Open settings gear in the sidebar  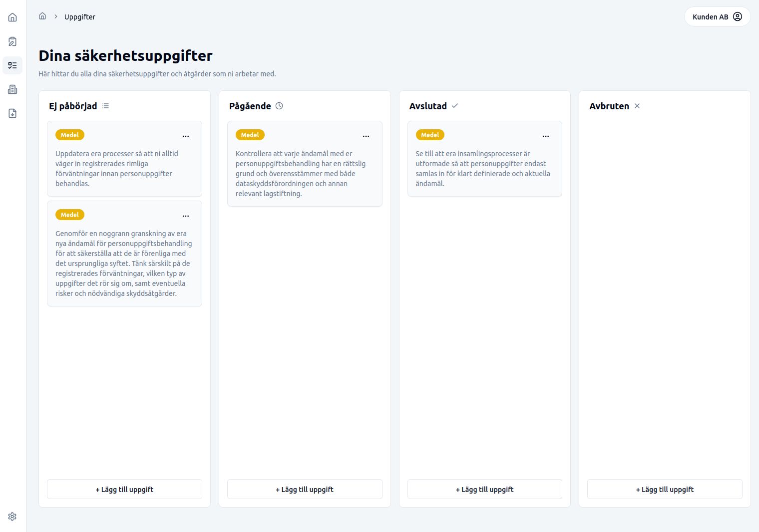click(x=12, y=517)
